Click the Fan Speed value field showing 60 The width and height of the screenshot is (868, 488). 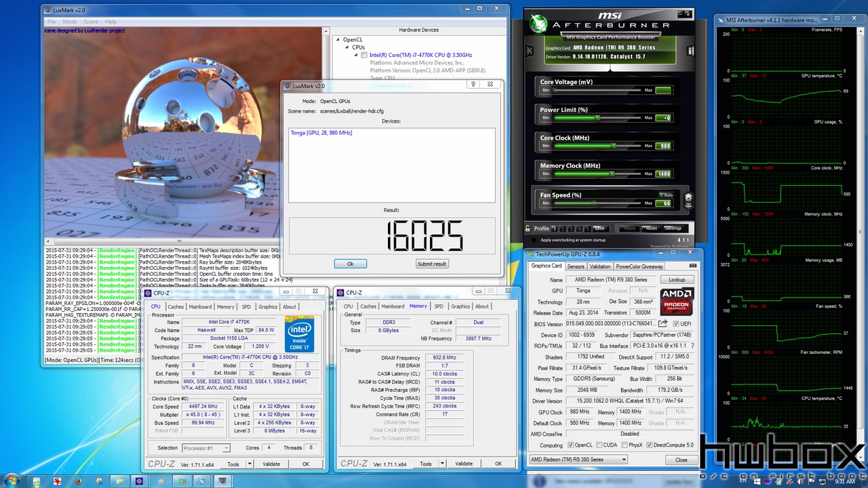click(663, 203)
